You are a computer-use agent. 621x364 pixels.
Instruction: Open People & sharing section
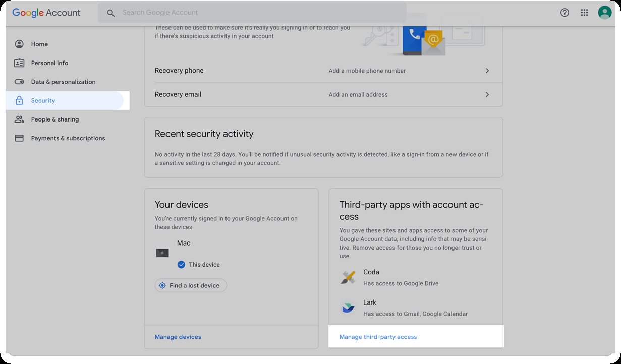[x=54, y=119]
